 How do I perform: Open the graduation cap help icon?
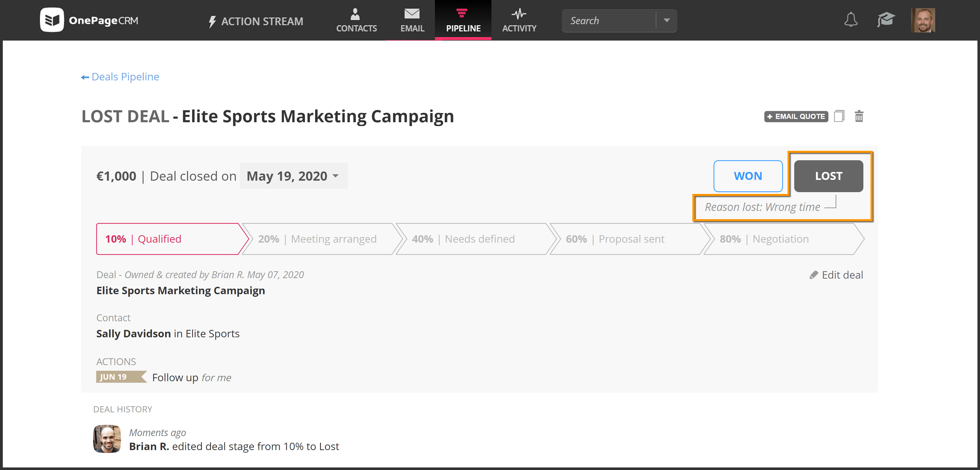886,20
